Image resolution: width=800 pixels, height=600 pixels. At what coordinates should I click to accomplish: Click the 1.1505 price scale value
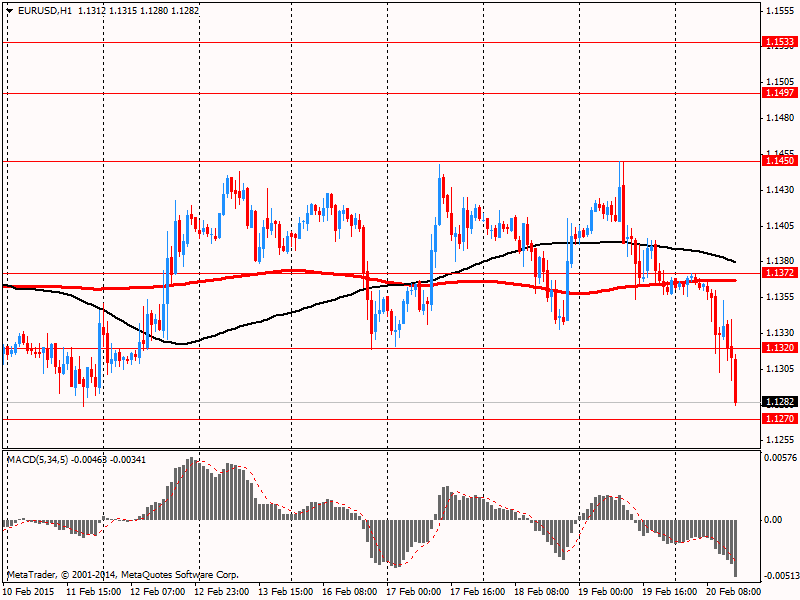point(780,82)
